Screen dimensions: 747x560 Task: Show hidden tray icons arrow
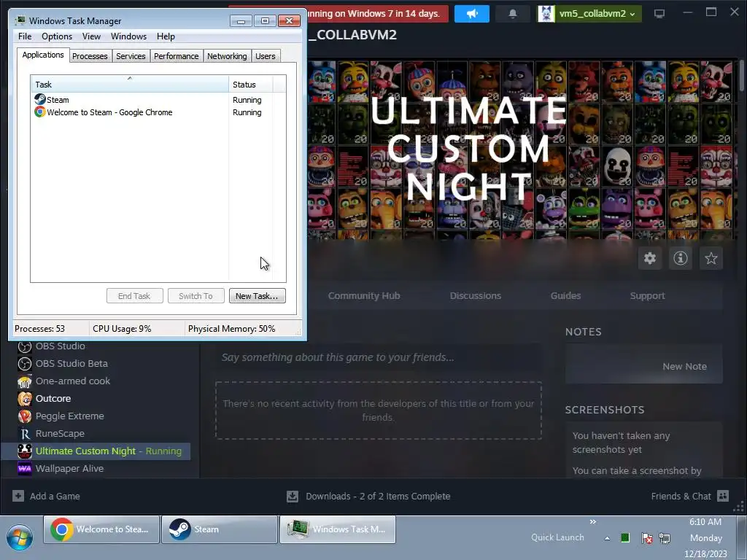pyautogui.click(x=607, y=538)
